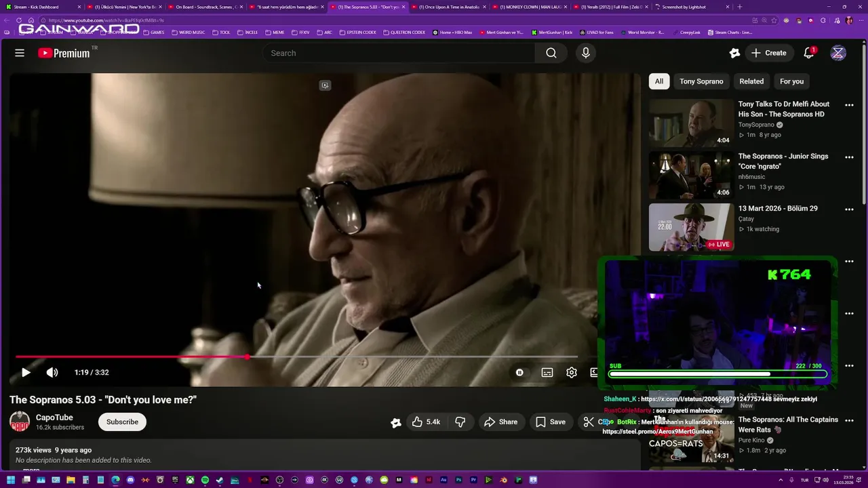Viewport: 868px width, 488px height.
Task: Select the For you filter chip
Action: (x=791, y=81)
